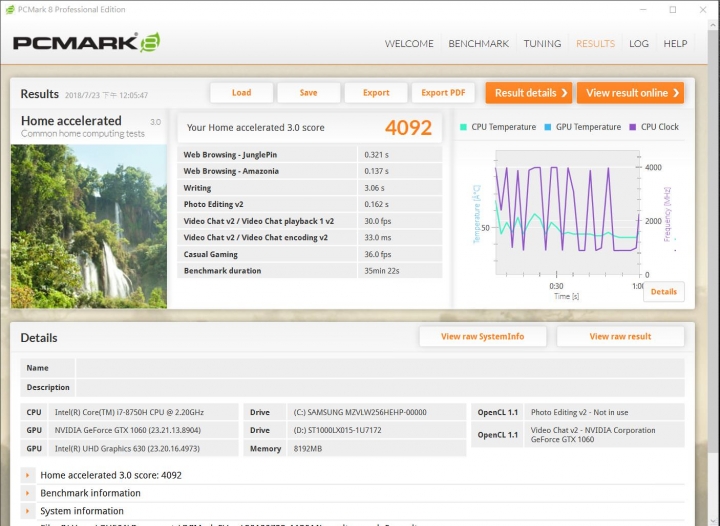Click the Home accelerated heading
Image resolution: width=720 pixels, height=526 pixels.
point(71,121)
